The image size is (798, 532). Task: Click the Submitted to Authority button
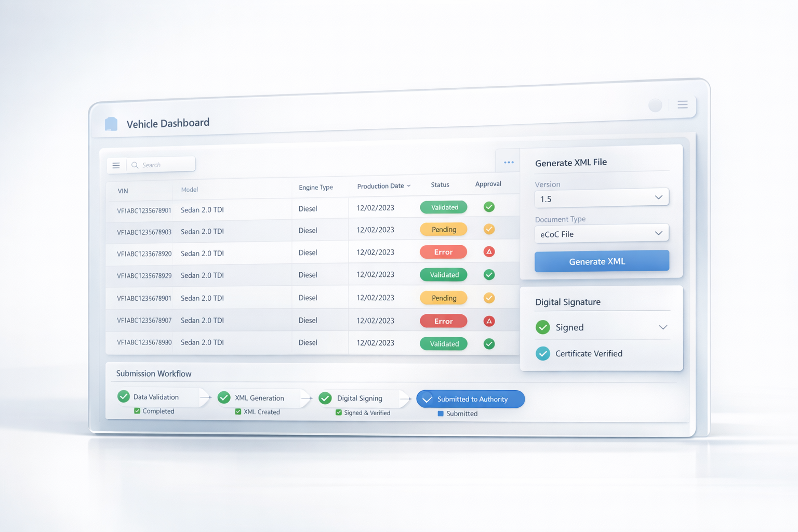(x=470, y=399)
